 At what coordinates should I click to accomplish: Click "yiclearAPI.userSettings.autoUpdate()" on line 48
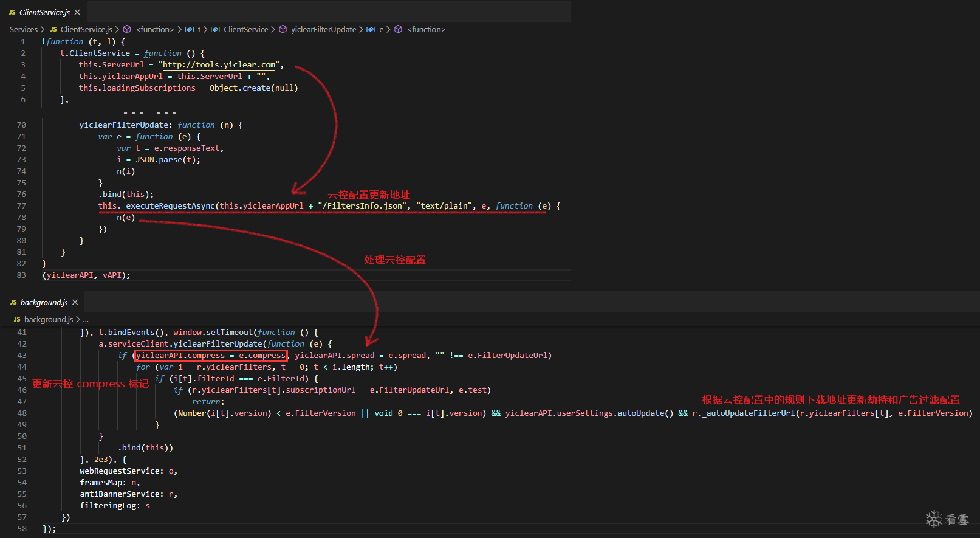click(x=589, y=413)
